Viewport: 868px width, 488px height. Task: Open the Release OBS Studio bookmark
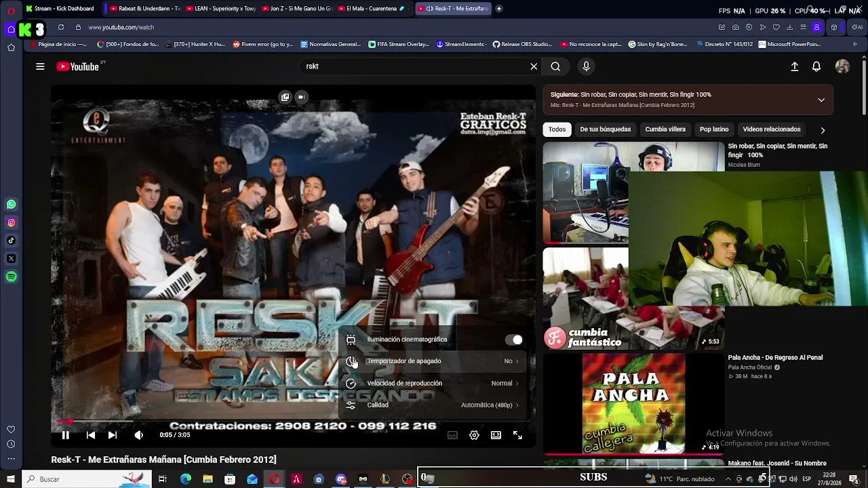(x=523, y=45)
